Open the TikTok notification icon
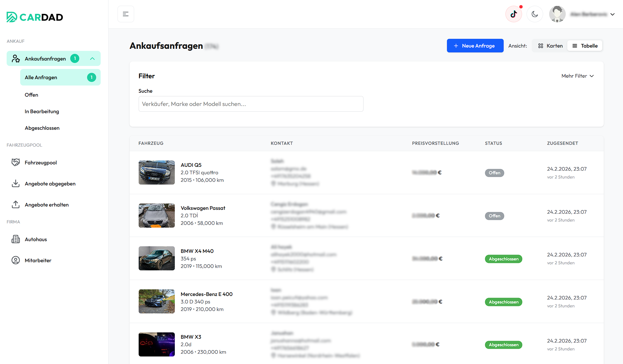 [x=514, y=14]
